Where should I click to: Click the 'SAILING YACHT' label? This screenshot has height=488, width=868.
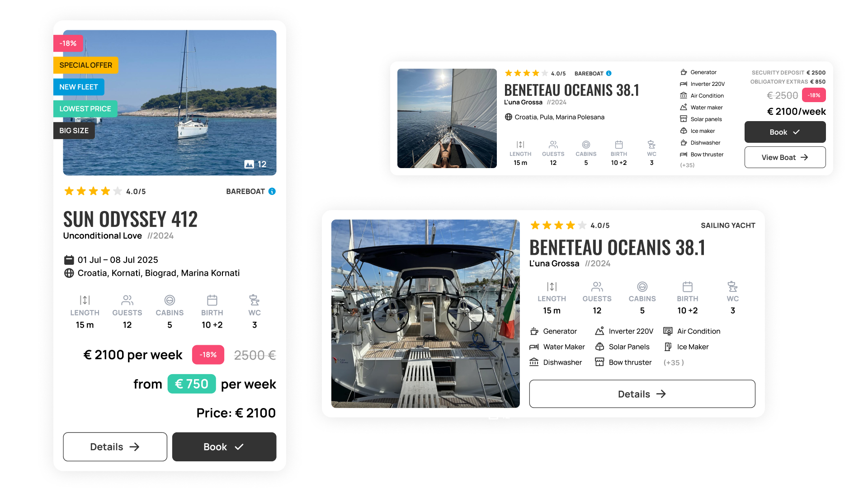(x=728, y=225)
